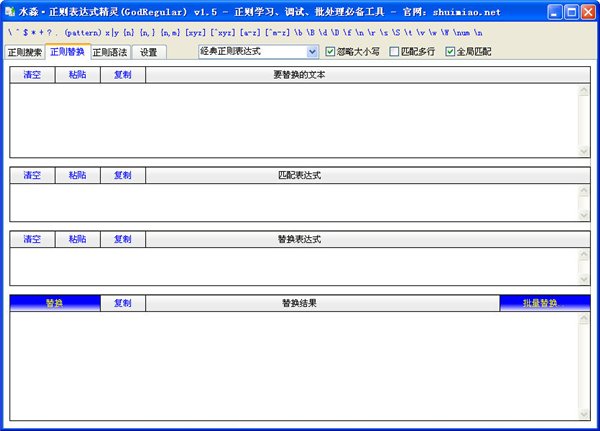Insert the ^ anchor token

click(x=17, y=31)
